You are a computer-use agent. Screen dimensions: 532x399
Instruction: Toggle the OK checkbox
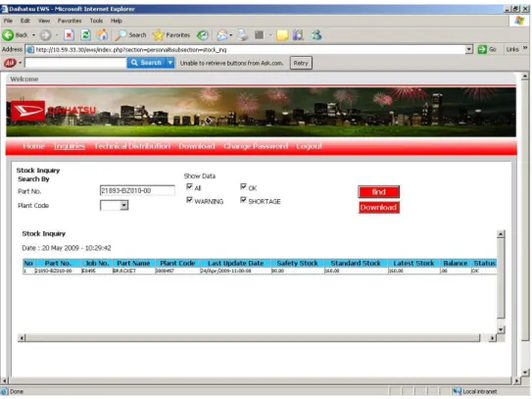coord(243,186)
